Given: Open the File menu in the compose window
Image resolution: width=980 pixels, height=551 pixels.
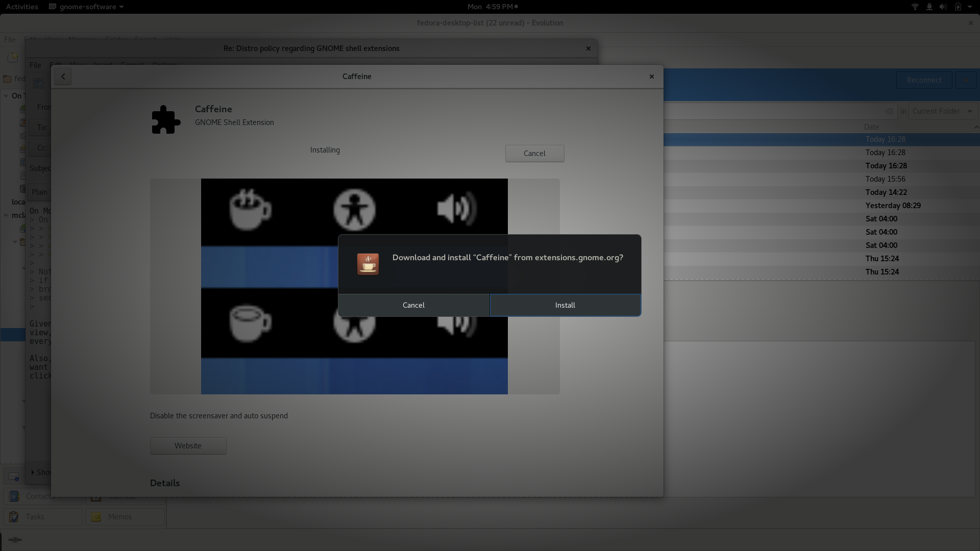Looking at the screenshot, I should [x=35, y=65].
